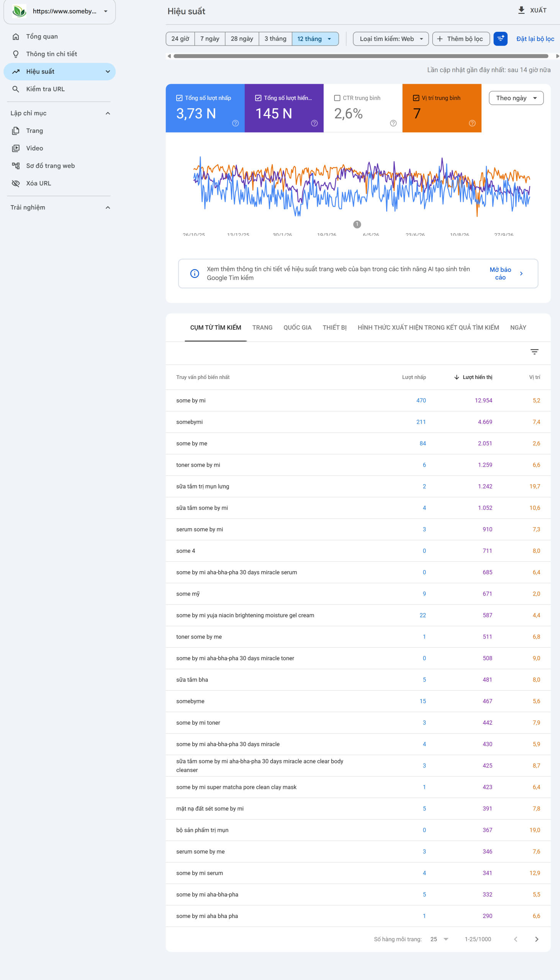
Task: Switch to the QUỐC GIA tab
Action: coord(297,328)
